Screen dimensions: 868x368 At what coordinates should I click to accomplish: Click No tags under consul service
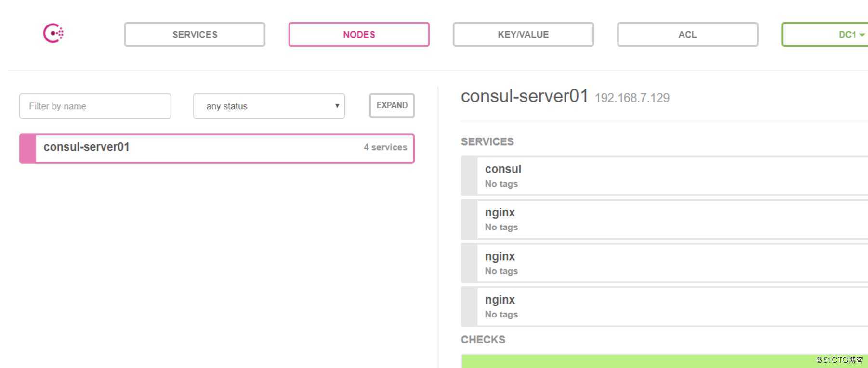501,184
